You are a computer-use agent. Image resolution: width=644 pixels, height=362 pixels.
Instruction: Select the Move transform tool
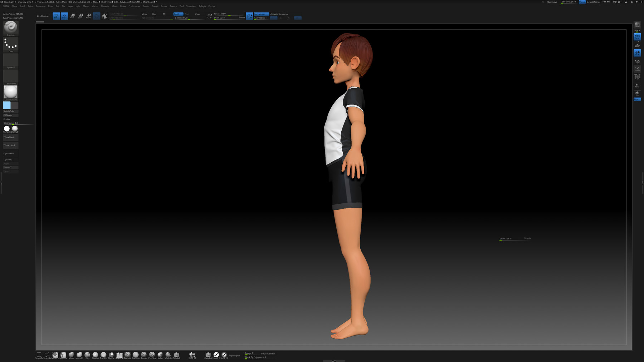click(72, 16)
